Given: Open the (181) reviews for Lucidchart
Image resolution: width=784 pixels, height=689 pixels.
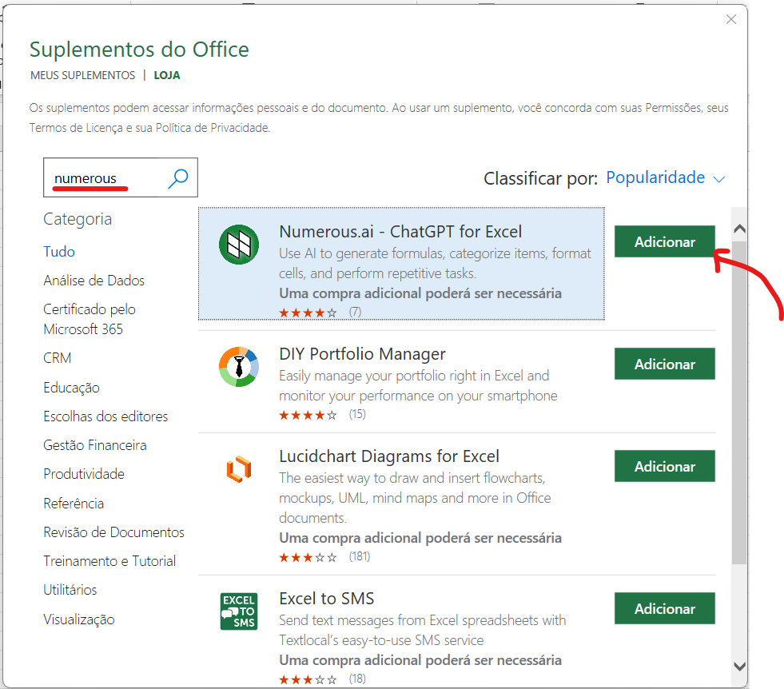Looking at the screenshot, I should coord(359,556).
